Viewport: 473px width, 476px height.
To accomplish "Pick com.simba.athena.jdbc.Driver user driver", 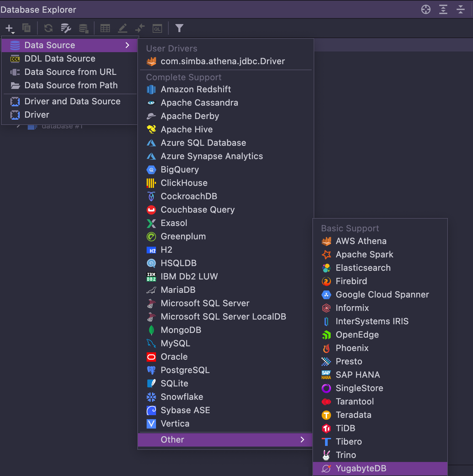I will click(x=222, y=61).
